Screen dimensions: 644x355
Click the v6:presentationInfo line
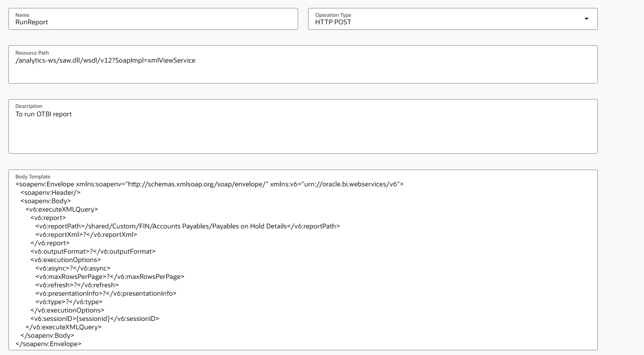(106, 293)
